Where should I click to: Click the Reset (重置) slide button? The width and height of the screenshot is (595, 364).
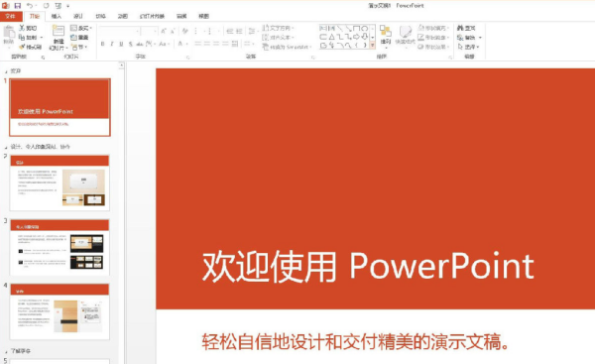coord(79,38)
